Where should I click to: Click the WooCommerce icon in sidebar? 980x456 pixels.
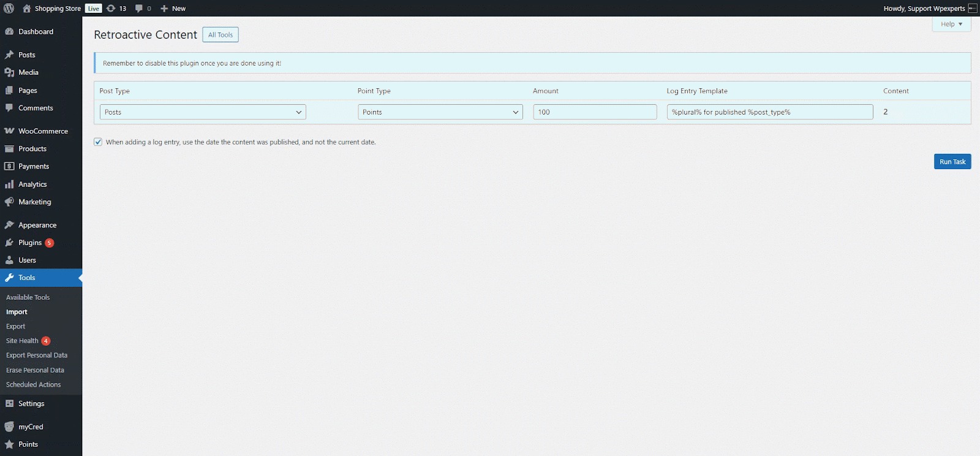click(9, 131)
